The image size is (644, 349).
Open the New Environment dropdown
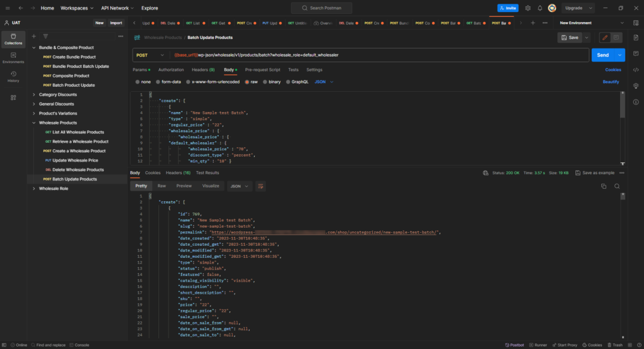click(572, 23)
